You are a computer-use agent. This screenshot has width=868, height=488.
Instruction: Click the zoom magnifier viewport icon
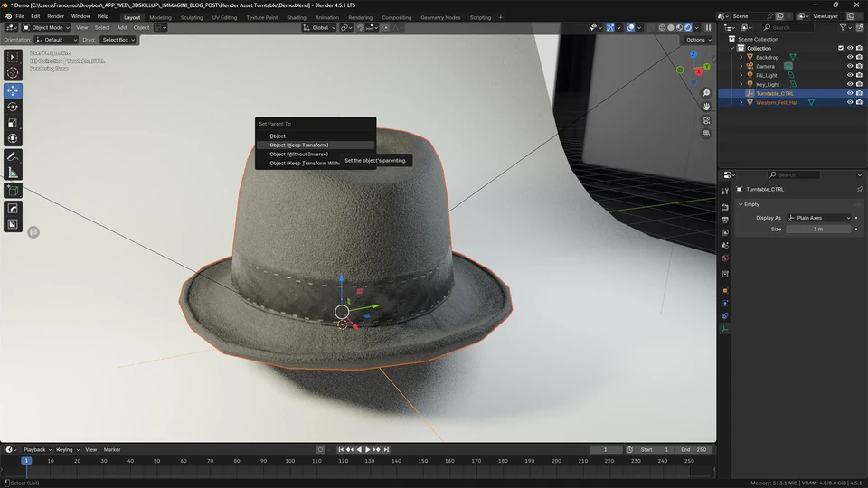click(706, 93)
